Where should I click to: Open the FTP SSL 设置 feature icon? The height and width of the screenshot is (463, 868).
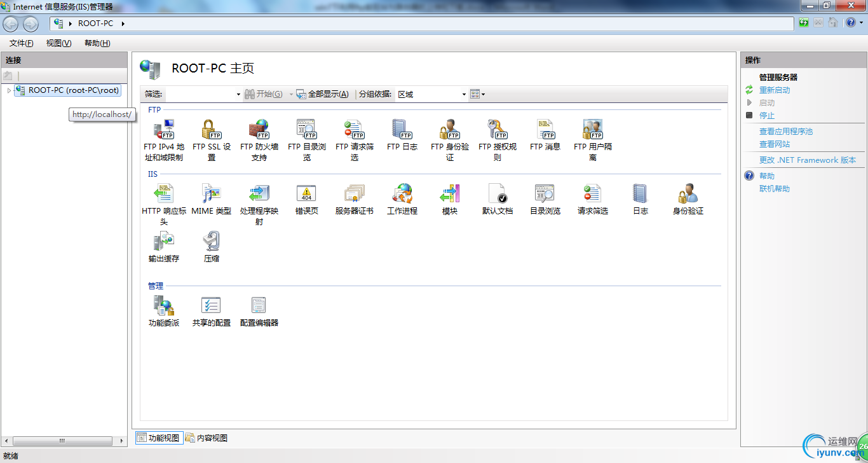(211, 132)
